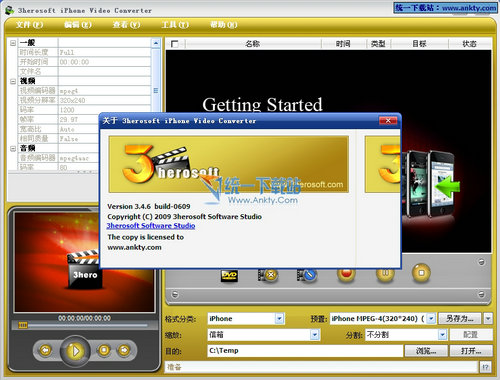Open the 分割 不分割 dropdown

(442, 334)
